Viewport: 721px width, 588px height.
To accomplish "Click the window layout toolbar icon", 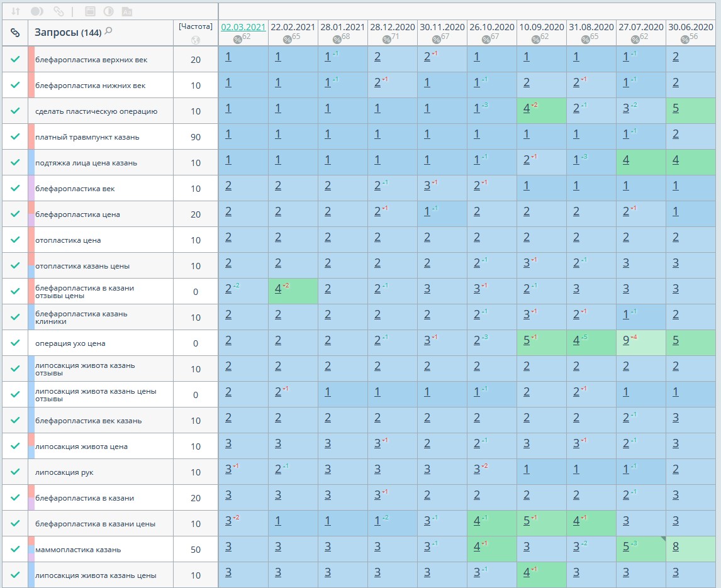I will 90,11.
